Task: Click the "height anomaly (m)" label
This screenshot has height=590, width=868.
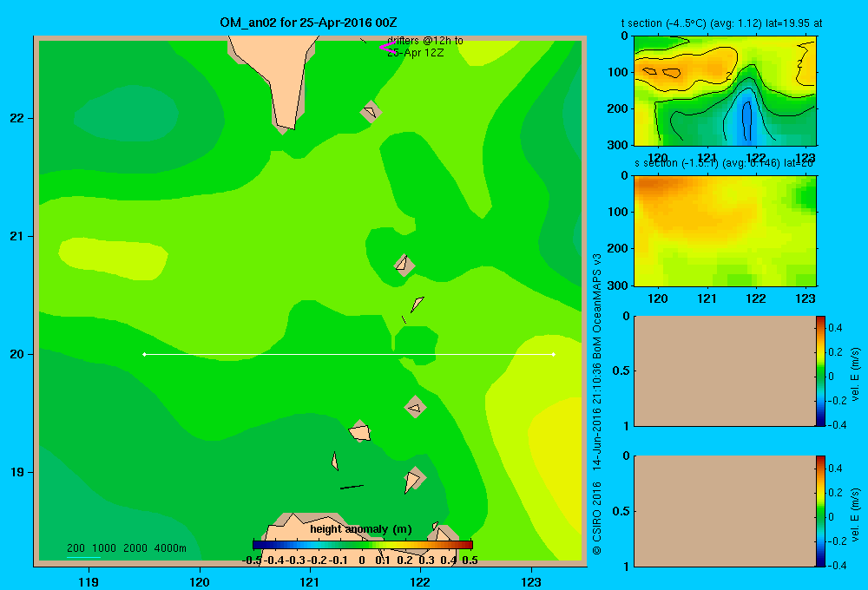Action: (x=360, y=529)
